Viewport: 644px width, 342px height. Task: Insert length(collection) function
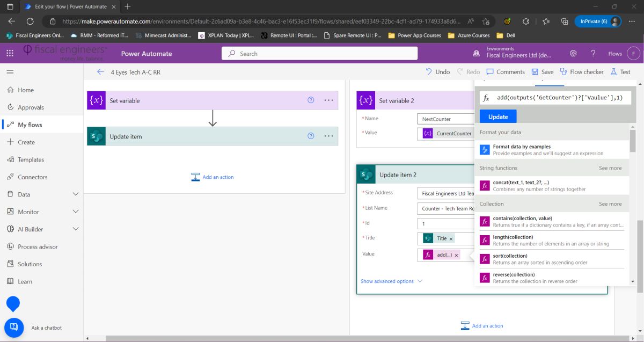(x=552, y=241)
